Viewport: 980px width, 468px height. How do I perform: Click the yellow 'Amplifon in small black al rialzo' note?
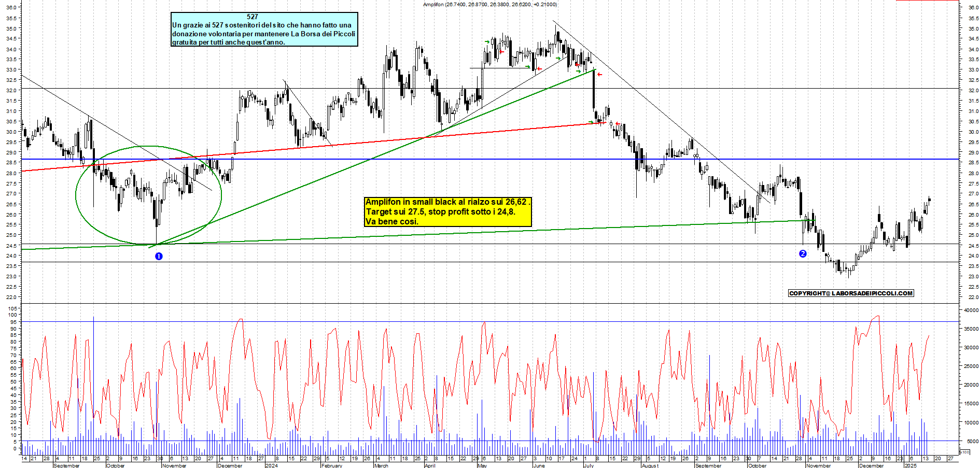448,211
